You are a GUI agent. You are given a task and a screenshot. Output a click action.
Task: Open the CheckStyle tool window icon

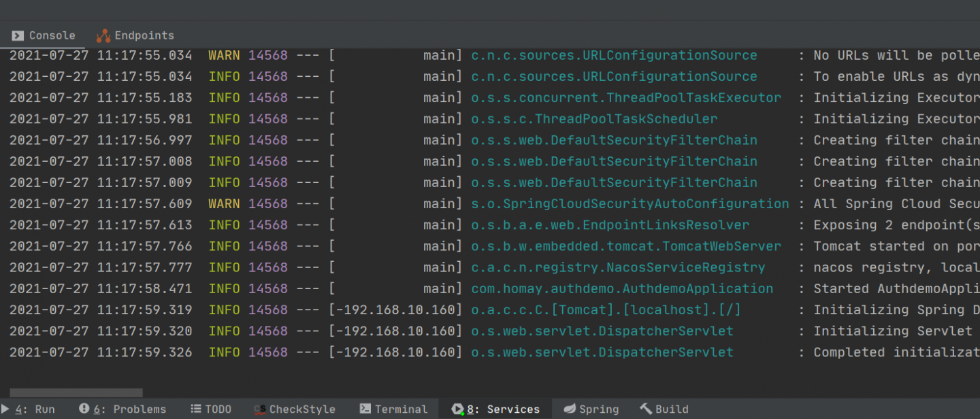tap(259, 409)
